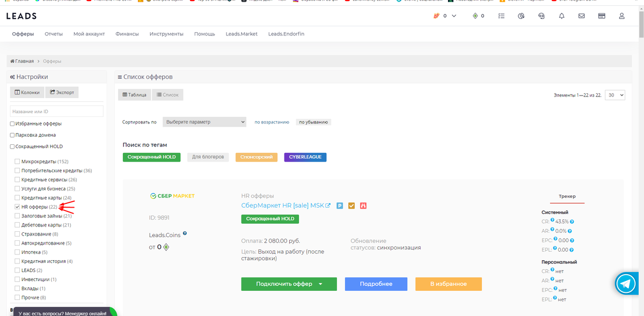Open the pie chart statistics icon
The height and width of the screenshot is (316, 644).
click(521, 16)
